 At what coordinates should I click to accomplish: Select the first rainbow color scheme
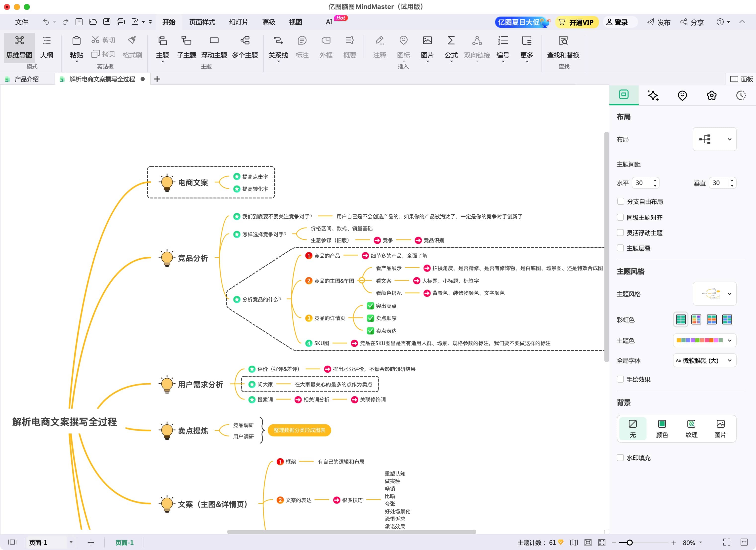(x=681, y=319)
